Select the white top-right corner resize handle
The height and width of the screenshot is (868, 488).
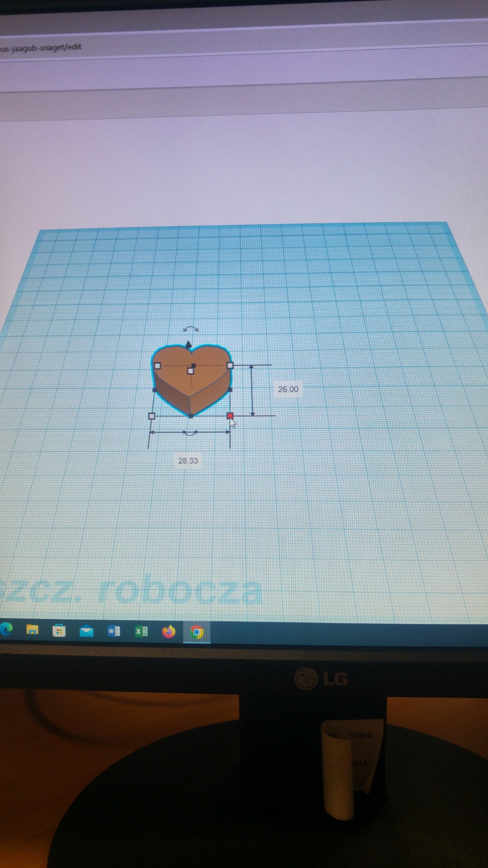coord(230,365)
